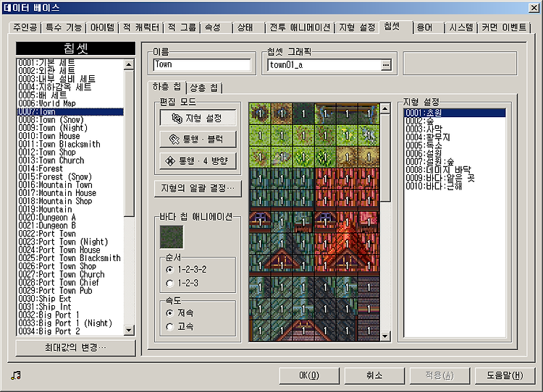
Task: Select chipset 0013:Town Church
Action: tap(70, 161)
